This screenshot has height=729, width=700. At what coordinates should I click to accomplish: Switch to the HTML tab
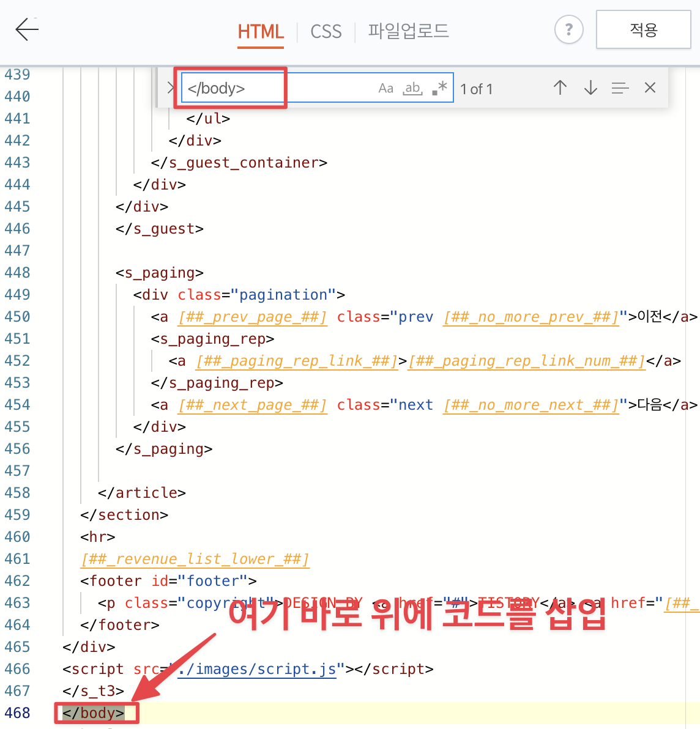click(261, 32)
